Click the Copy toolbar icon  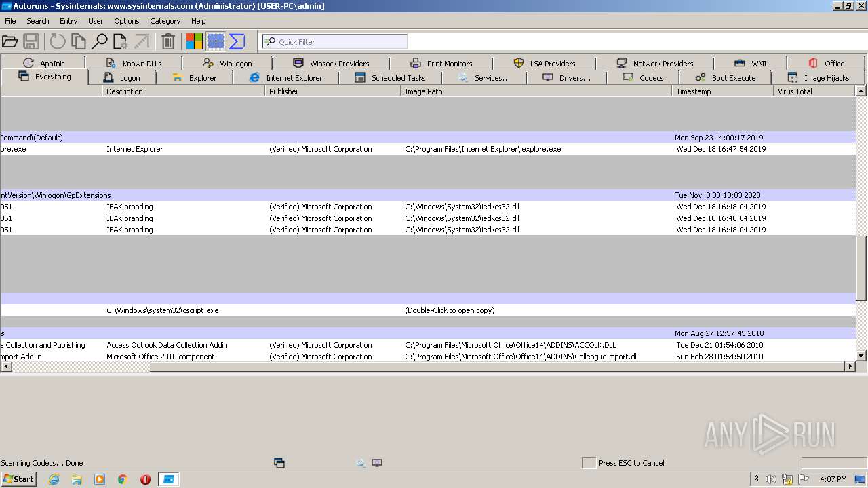(x=79, y=42)
